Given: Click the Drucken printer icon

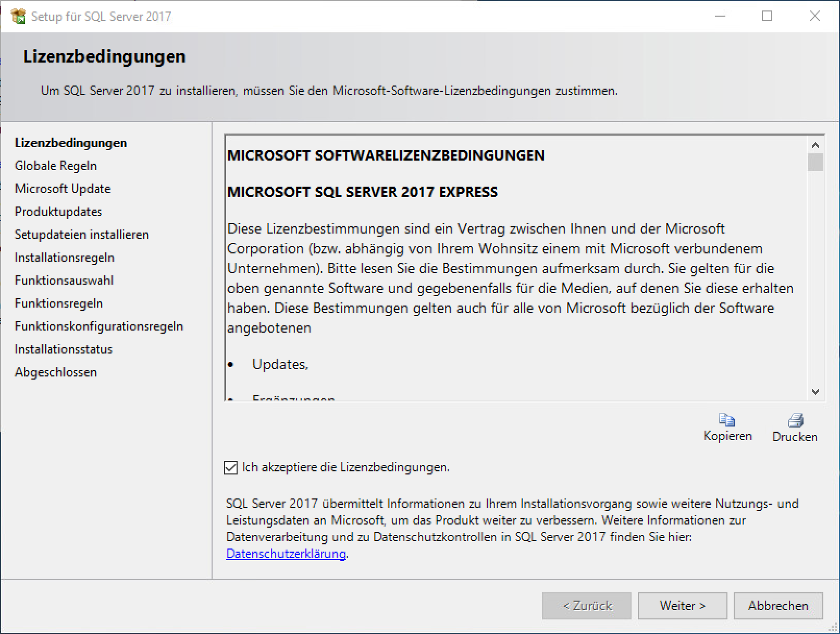Looking at the screenshot, I should (x=795, y=420).
